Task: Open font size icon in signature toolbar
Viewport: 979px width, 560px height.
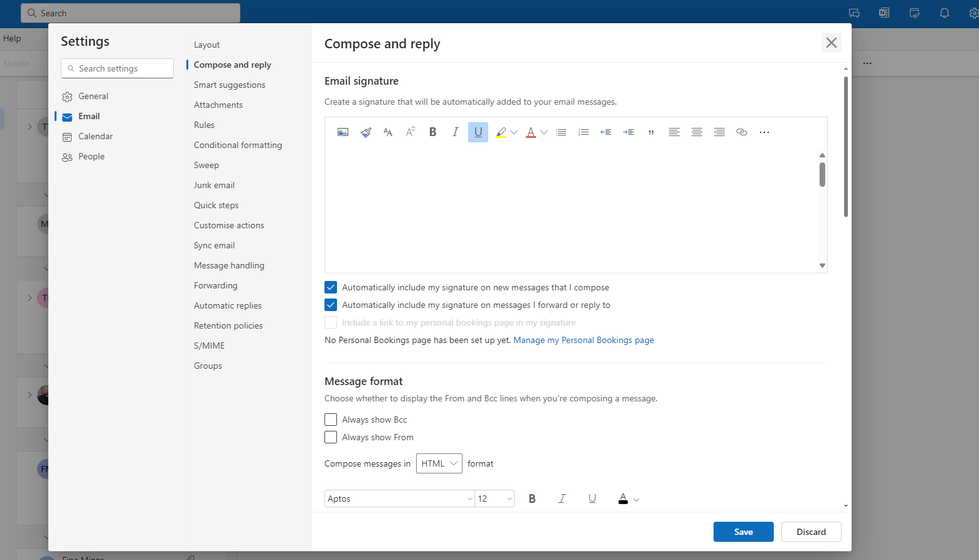Action: 410,132
